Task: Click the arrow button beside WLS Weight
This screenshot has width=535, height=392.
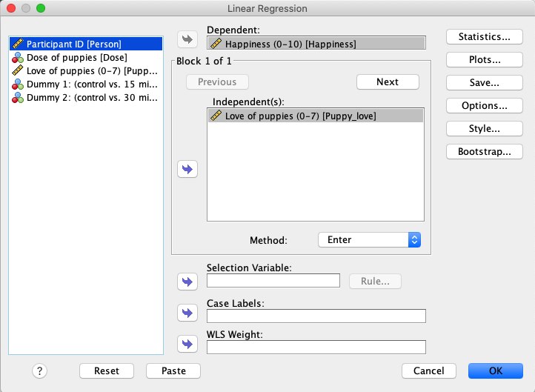Action: 187,344
